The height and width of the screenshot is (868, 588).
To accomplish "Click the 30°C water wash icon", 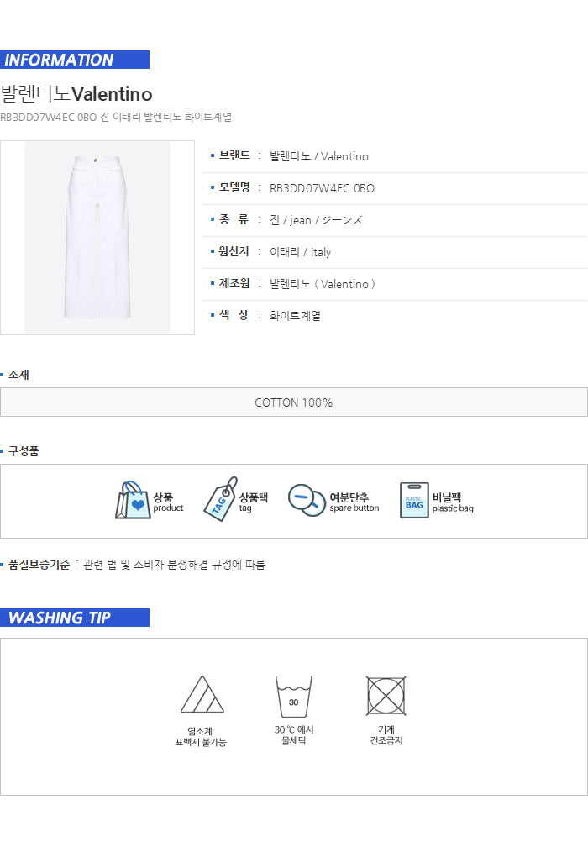I will point(293,697).
